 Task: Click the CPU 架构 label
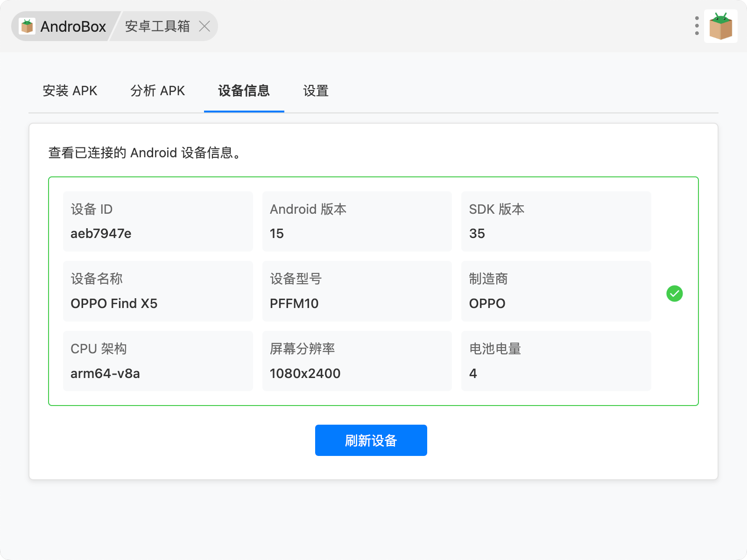(x=99, y=349)
